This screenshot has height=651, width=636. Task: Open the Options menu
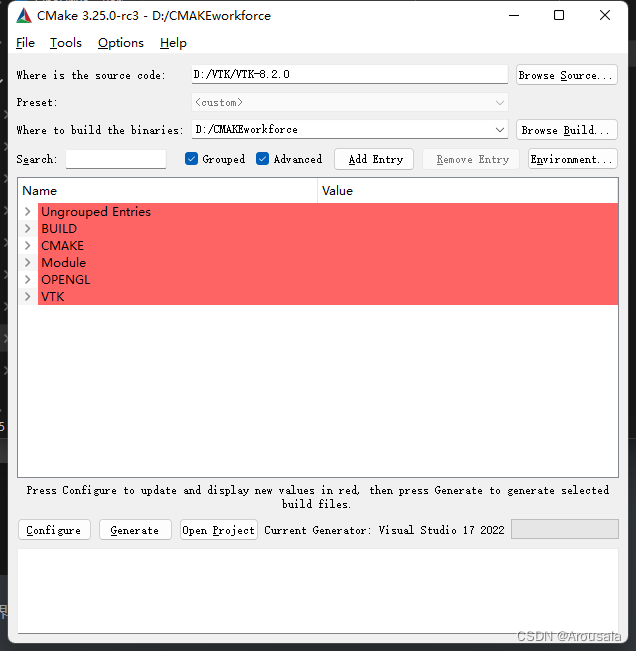click(121, 43)
